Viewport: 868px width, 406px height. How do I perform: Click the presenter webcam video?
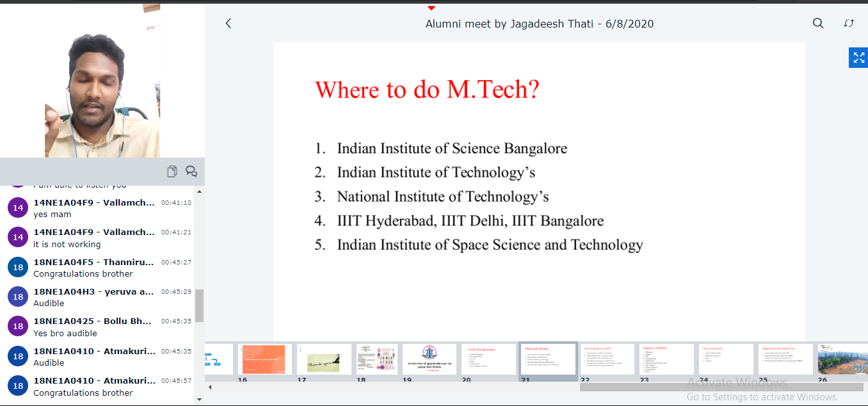(102, 81)
